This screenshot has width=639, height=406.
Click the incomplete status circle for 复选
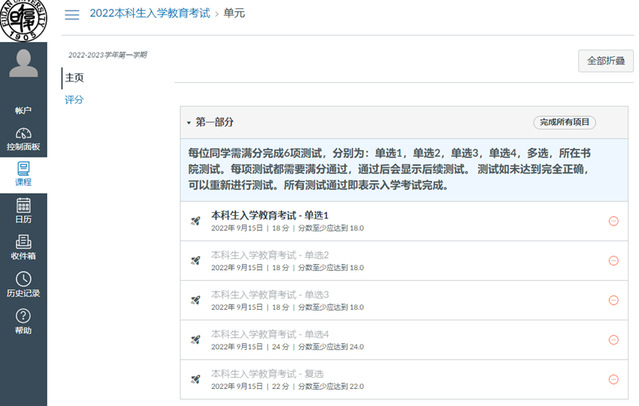pos(613,379)
